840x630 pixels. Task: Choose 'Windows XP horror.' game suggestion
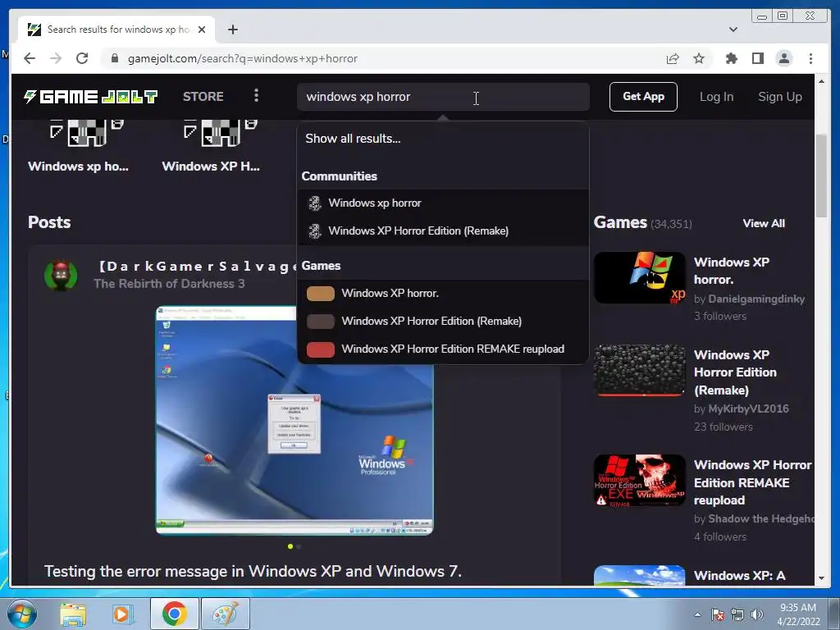(442, 294)
